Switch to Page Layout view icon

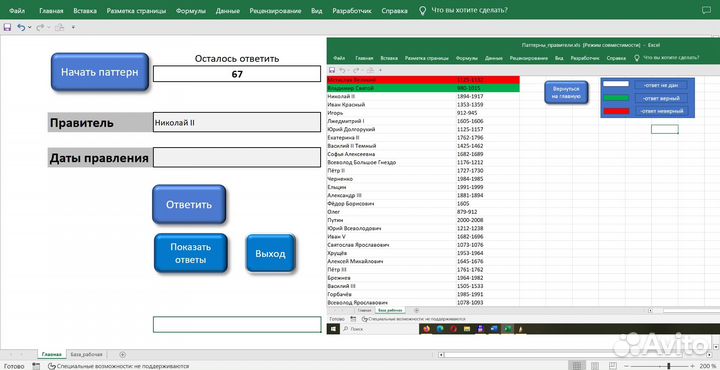[595, 366]
